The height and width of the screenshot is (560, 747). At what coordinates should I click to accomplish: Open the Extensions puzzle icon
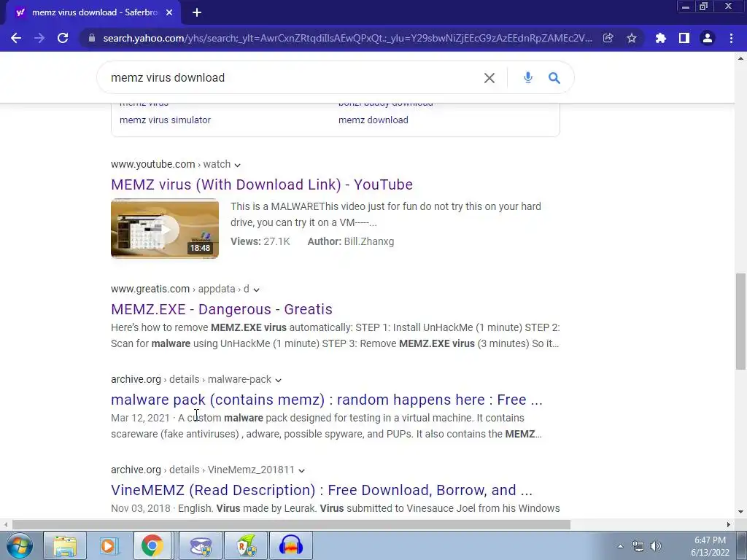click(x=660, y=38)
